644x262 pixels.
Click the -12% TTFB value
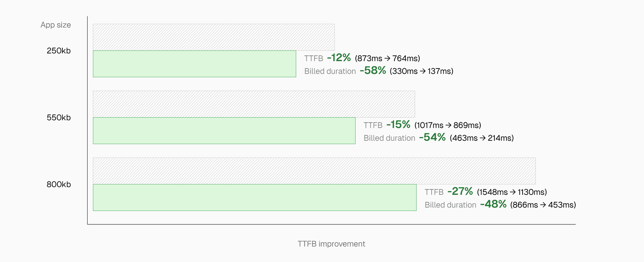click(339, 58)
